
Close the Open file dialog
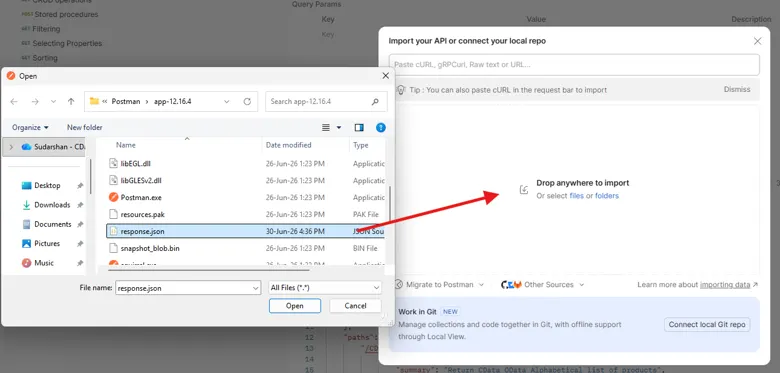click(385, 76)
